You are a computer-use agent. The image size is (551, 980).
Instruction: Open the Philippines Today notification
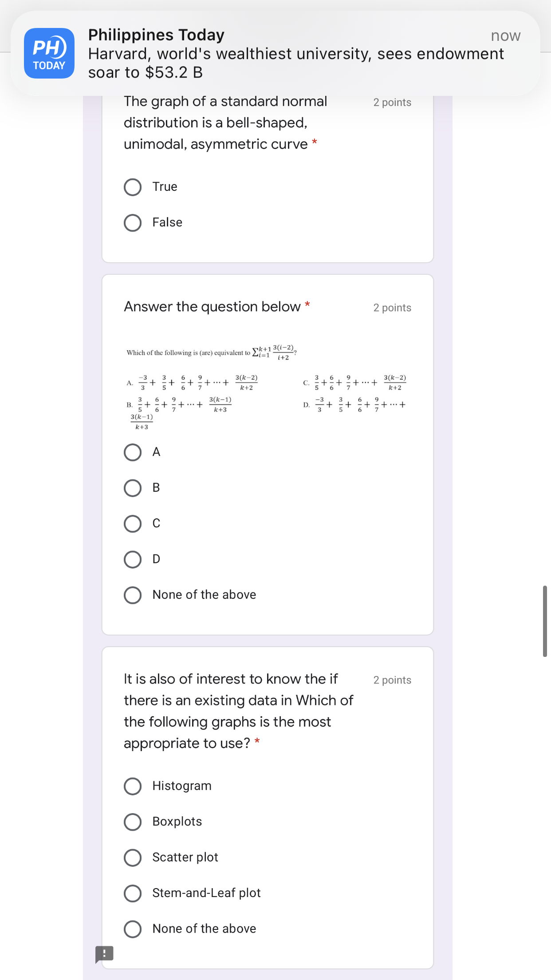(275, 53)
